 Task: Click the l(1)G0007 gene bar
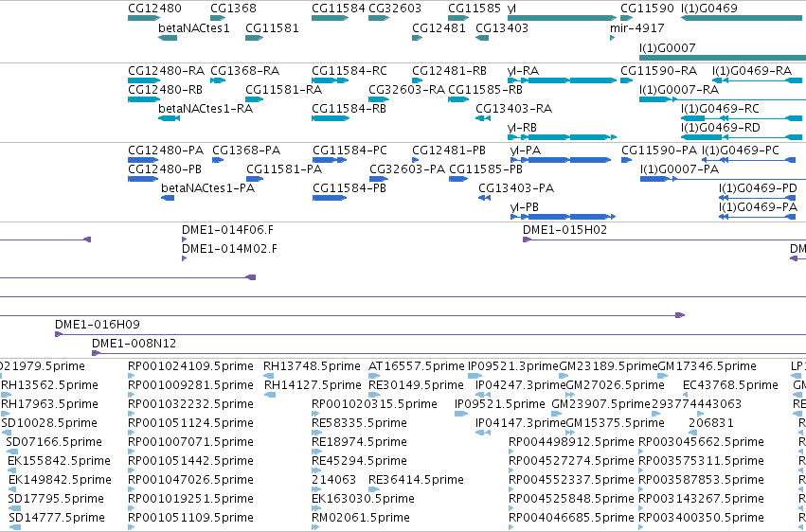click(723, 58)
